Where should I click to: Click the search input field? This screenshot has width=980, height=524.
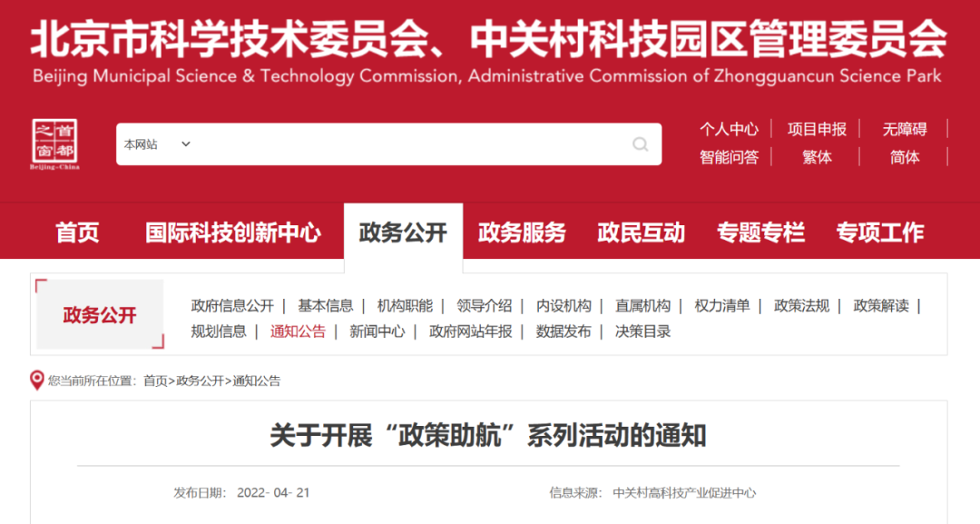pyautogui.click(x=388, y=144)
